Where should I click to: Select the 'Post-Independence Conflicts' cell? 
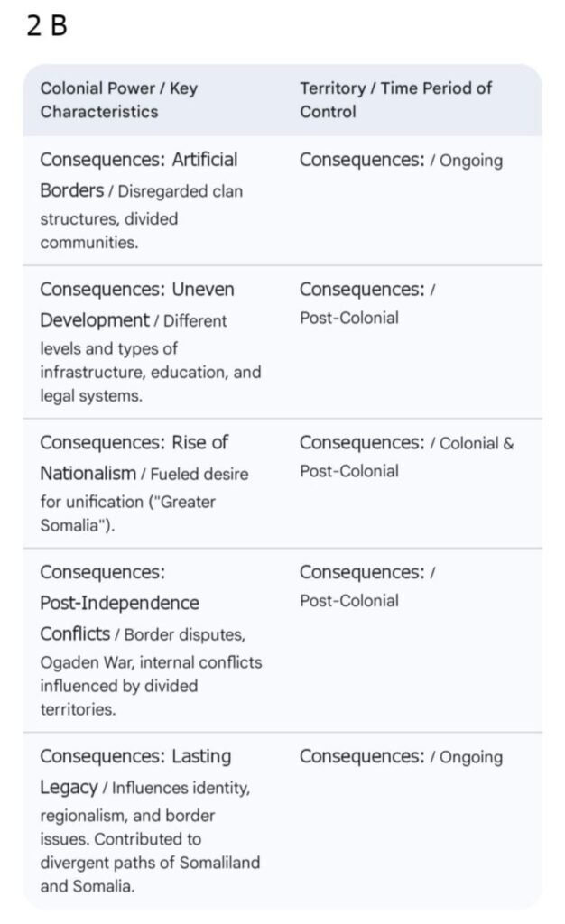coord(119,603)
